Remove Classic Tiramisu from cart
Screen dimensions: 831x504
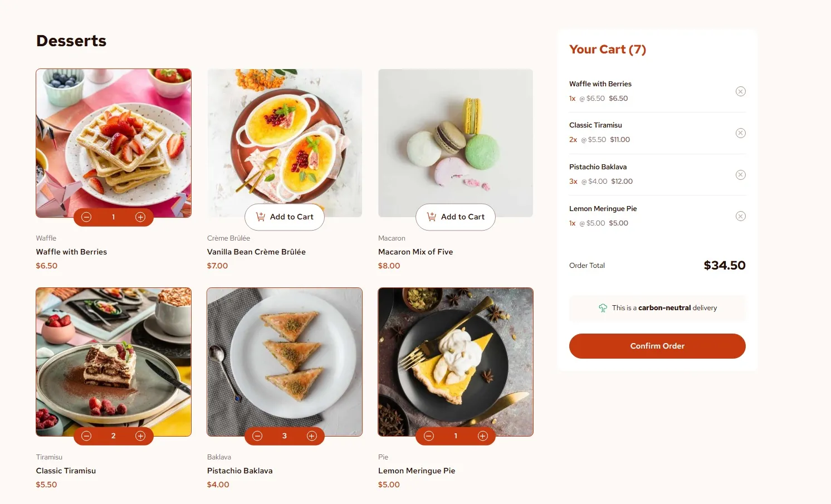(740, 133)
